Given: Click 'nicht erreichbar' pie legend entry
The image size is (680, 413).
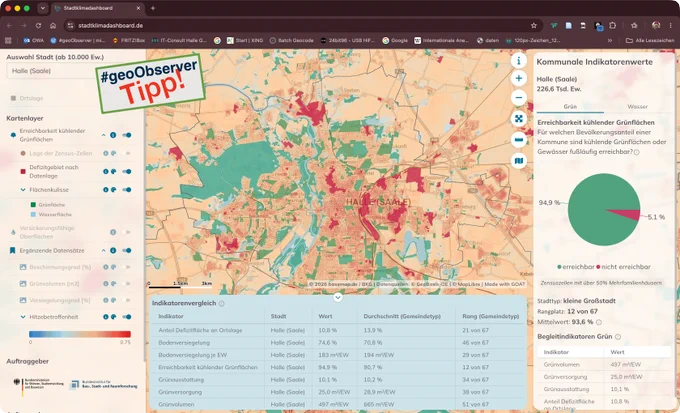Looking at the screenshot, I should click(623, 267).
